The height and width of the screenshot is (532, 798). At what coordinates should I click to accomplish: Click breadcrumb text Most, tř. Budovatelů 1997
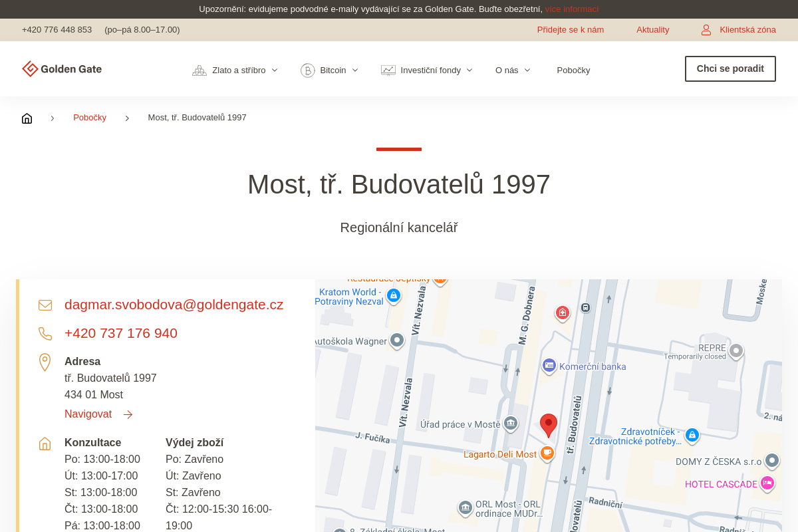coord(198,118)
